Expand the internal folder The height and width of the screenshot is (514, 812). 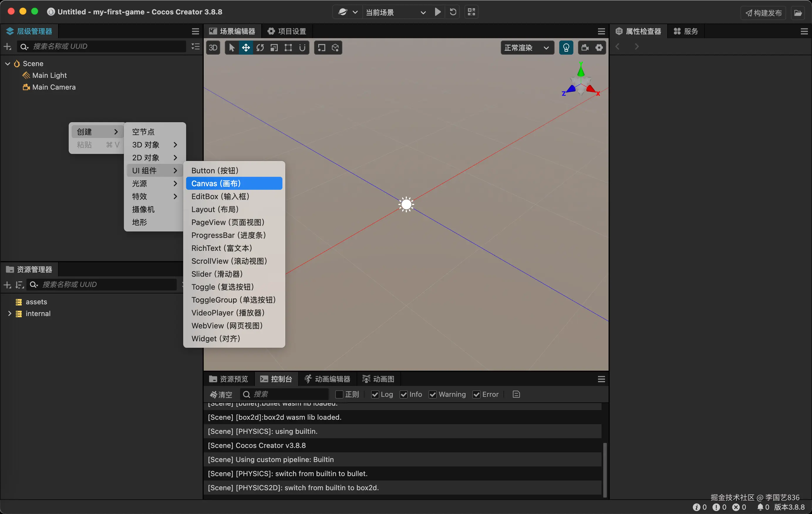tap(10, 313)
